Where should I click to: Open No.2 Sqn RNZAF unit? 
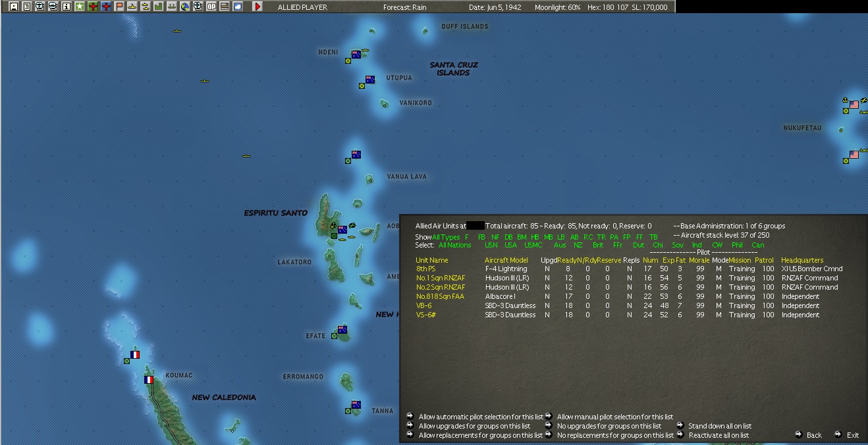click(x=440, y=287)
